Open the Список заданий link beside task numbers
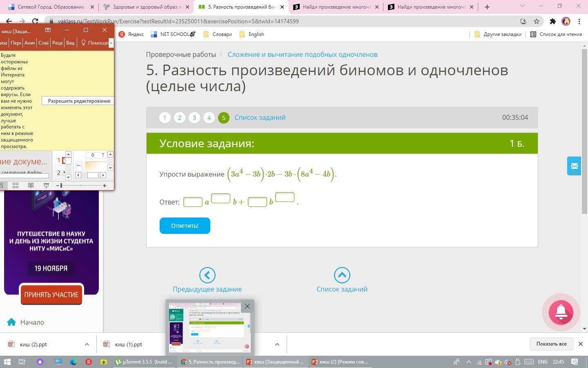 pos(260,117)
